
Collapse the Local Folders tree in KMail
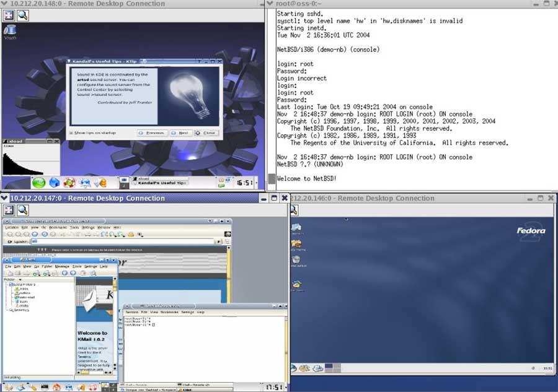pyautogui.click(x=7, y=284)
